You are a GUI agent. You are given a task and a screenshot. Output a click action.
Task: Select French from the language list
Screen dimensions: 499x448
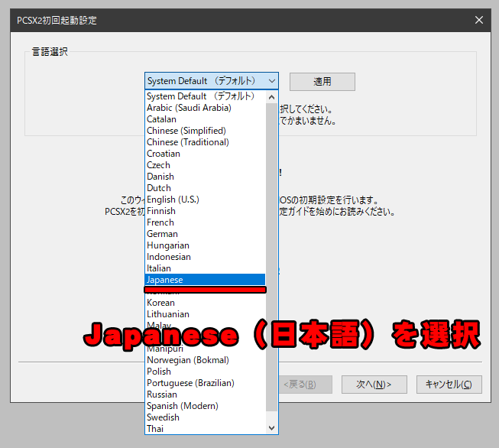[206, 222]
